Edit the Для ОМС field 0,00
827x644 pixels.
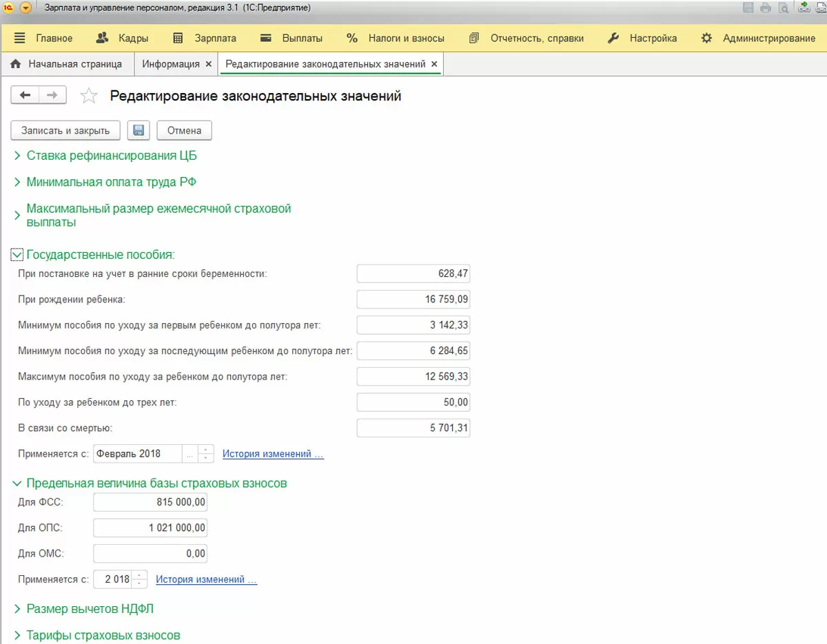(x=150, y=554)
